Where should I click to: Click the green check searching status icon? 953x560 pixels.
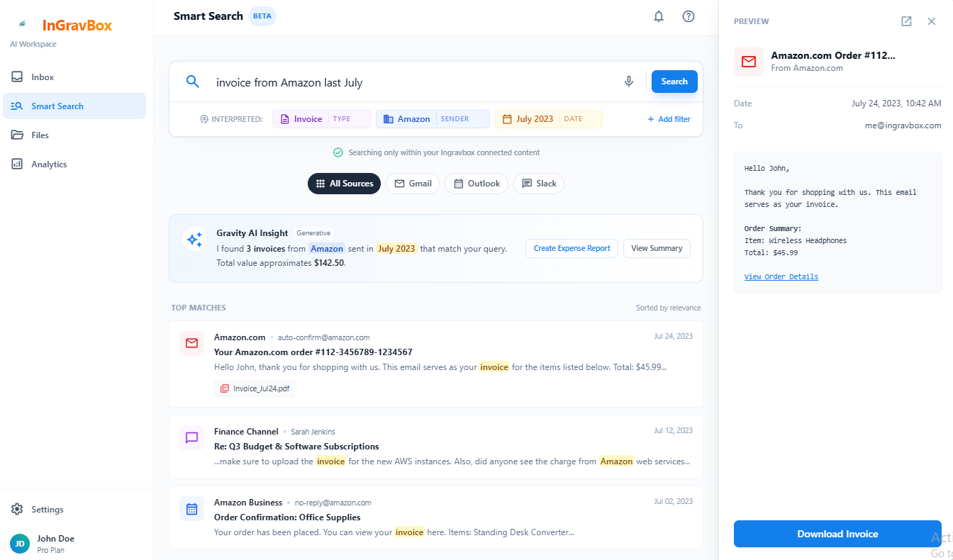338,152
